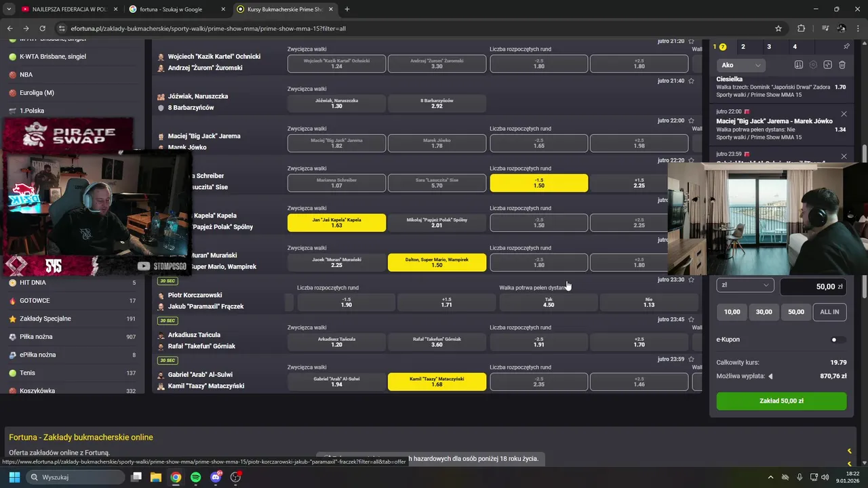This screenshot has height=488, width=868.
Task: Click the microphone tray icon
Action: click(800, 477)
